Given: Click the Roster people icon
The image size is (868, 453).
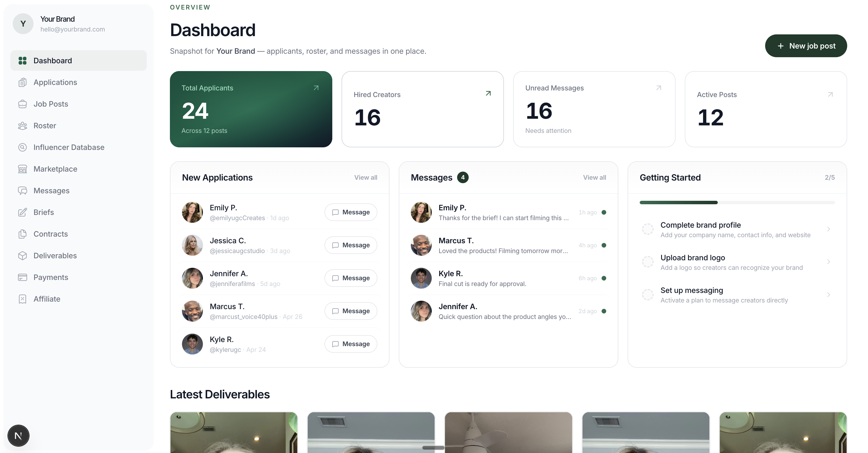Looking at the screenshot, I should [23, 126].
